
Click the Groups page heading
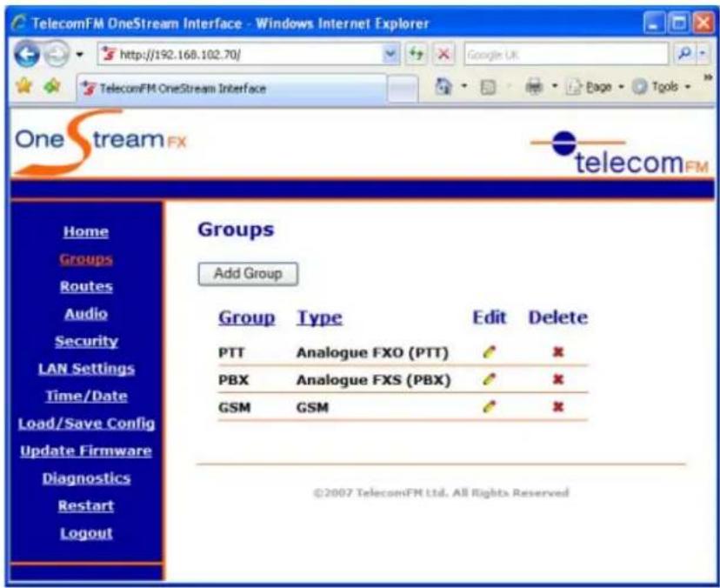pos(236,230)
